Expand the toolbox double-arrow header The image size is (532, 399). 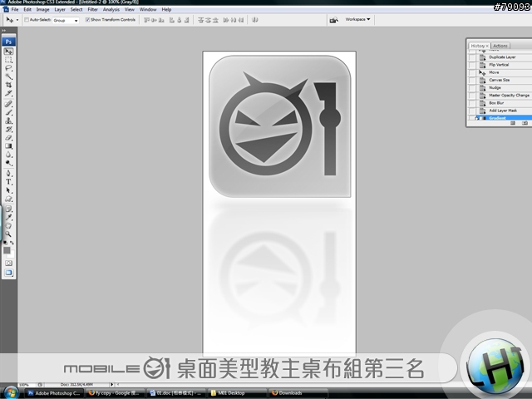4,31
